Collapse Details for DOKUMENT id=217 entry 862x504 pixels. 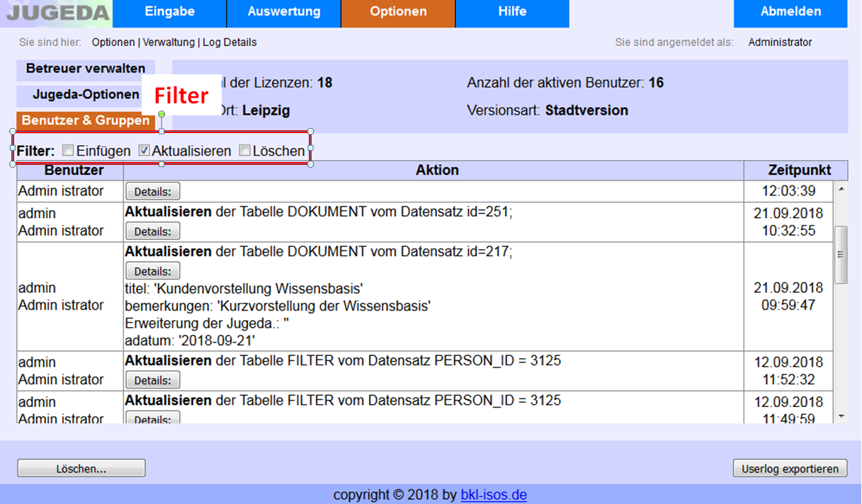pyautogui.click(x=152, y=271)
